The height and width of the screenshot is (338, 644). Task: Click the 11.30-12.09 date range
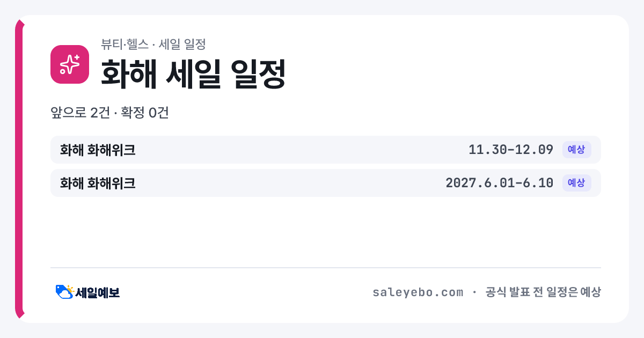(511, 150)
